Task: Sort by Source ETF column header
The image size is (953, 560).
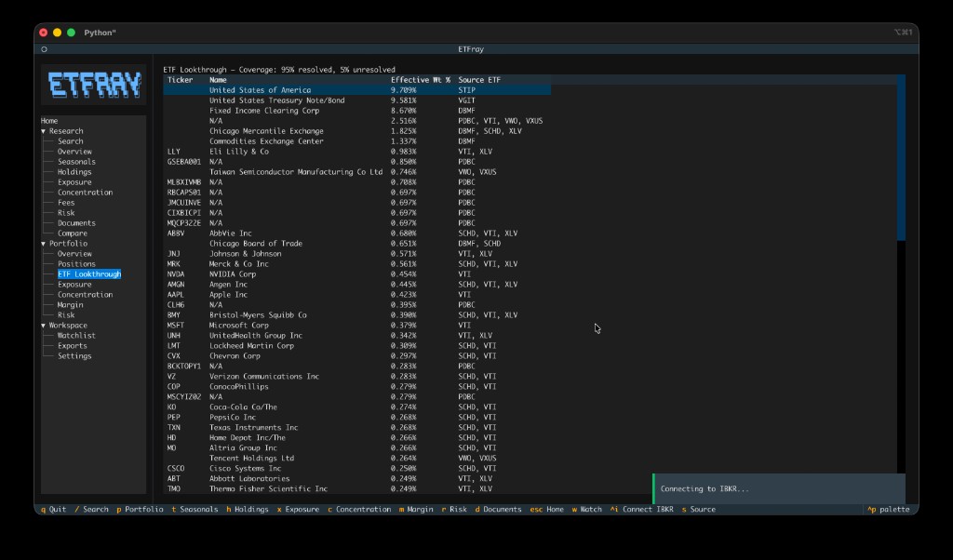Action: 479,80
